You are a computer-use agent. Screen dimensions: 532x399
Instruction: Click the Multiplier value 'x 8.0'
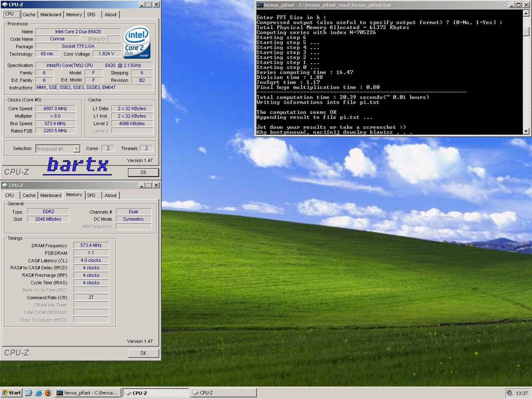55,116
